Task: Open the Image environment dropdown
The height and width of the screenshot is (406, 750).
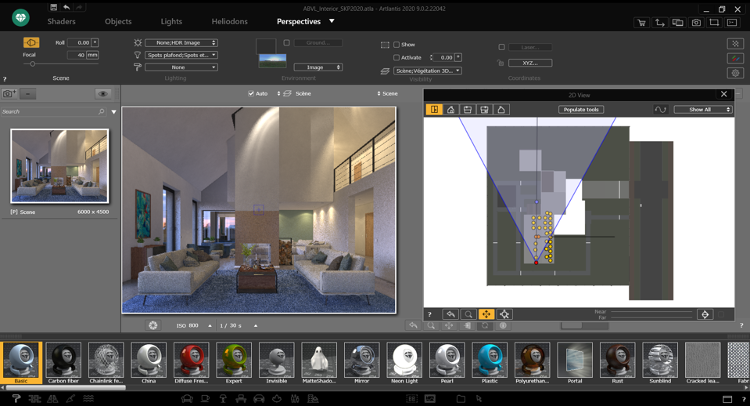Action: (x=318, y=67)
